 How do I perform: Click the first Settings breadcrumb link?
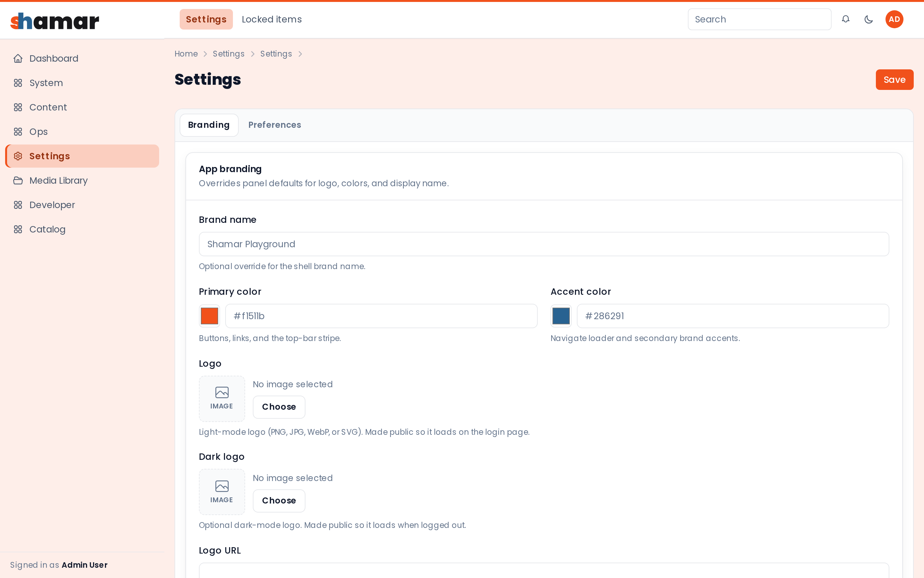click(x=229, y=54)
